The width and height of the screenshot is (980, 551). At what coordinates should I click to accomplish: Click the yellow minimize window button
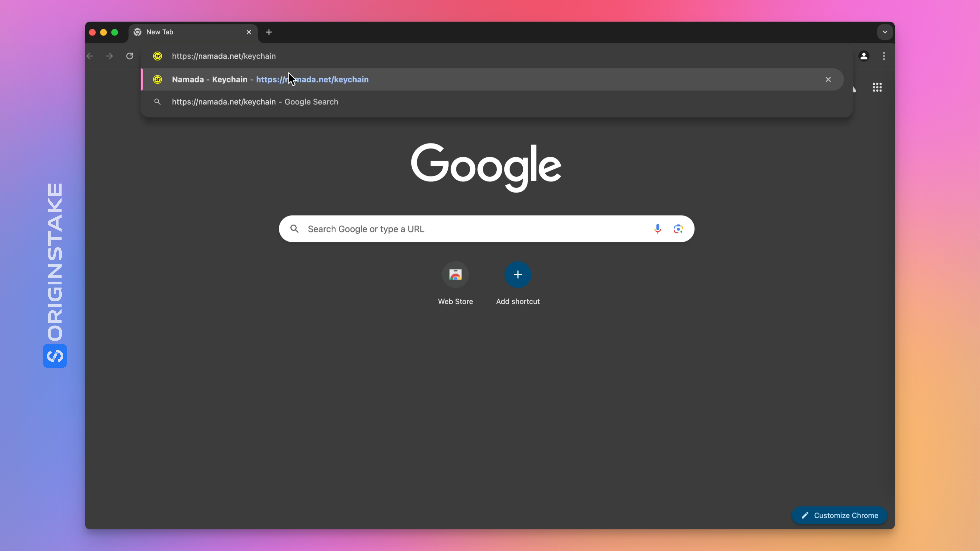[x=104, y=32]
